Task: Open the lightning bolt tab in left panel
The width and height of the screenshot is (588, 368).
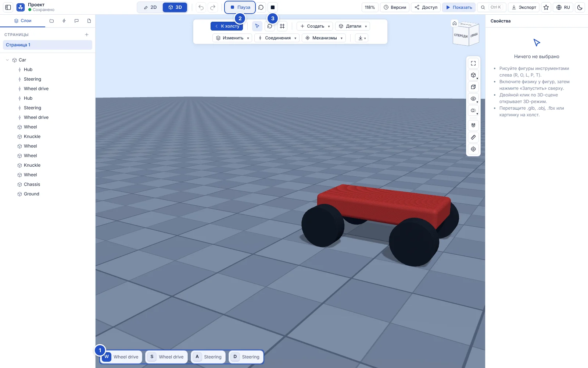Action: [64, 21]
